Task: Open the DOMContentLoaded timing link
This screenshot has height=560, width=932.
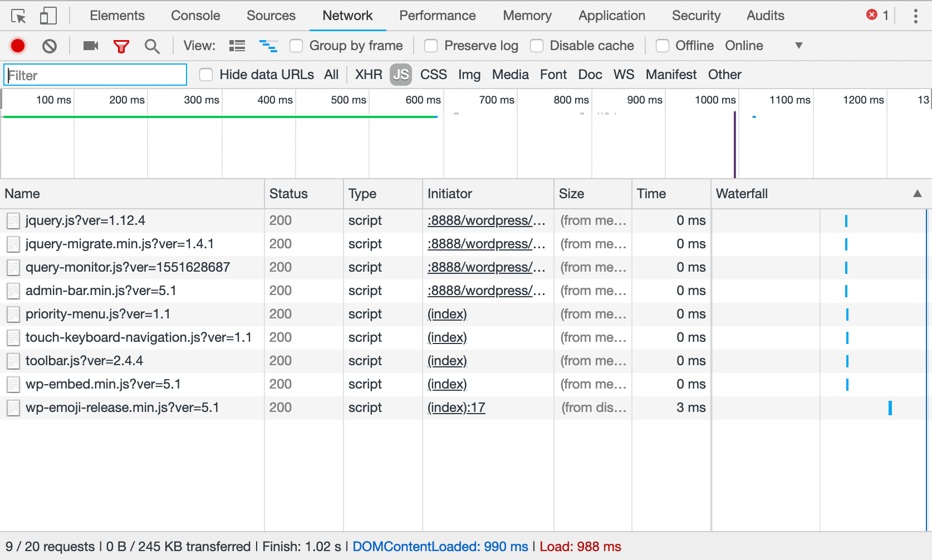Action: (x=440, y=546)
